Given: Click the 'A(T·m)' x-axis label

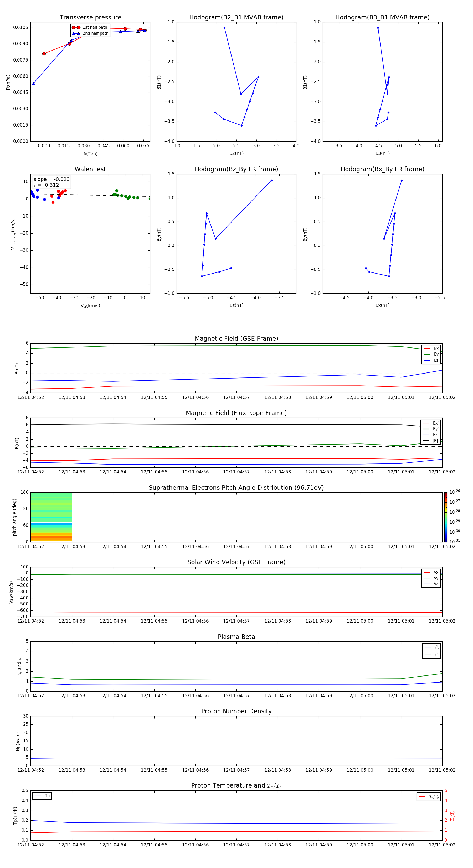Looking at the screenshot, I should 90,154.
